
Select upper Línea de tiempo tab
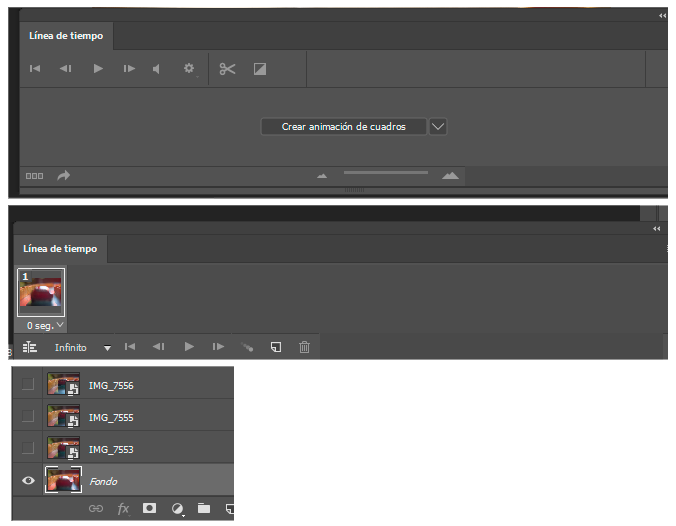[66, 36]
